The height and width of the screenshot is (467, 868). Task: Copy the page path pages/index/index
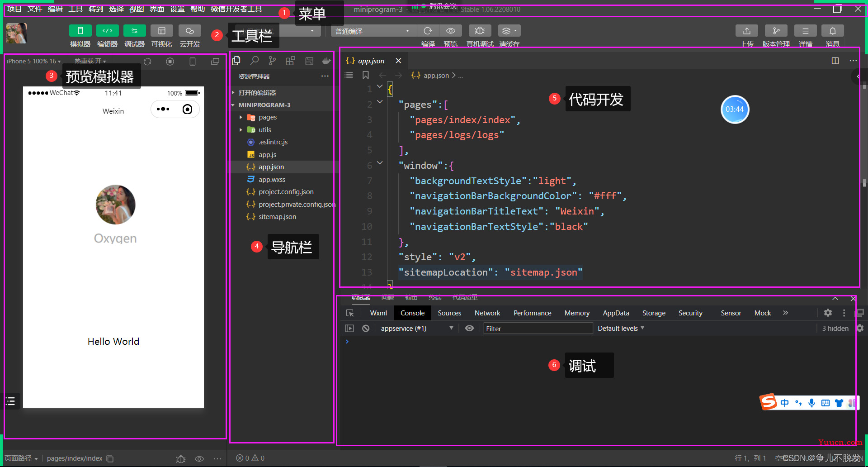(x=110, y=458)
